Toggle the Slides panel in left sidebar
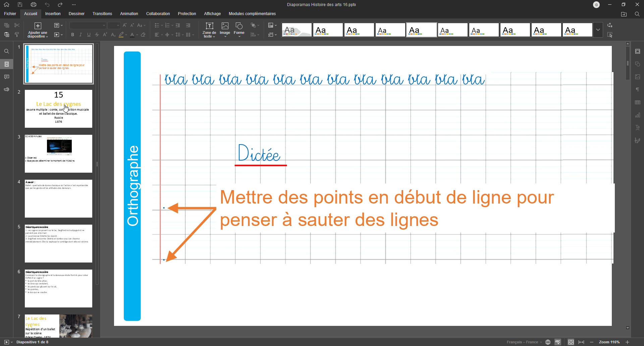This screenshot has height=346, width=644. click(6, 64)
